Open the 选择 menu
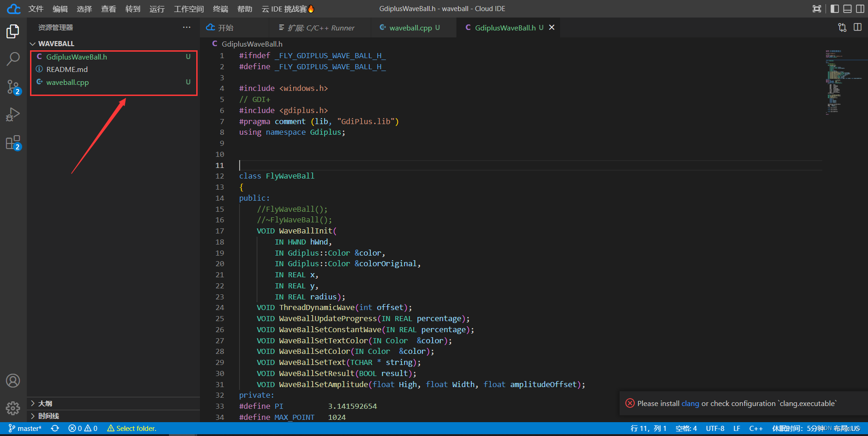This screenshot has width=868, height=436. point(84,9)
